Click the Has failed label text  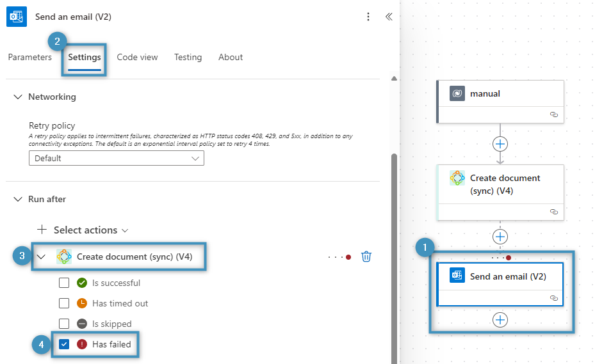click(x=111, y=344)
